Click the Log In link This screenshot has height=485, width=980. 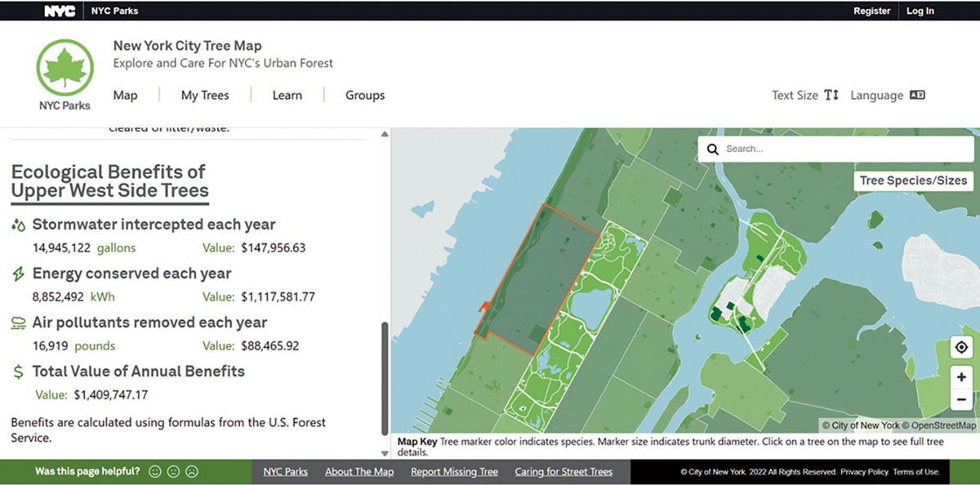tap(920, 11)
